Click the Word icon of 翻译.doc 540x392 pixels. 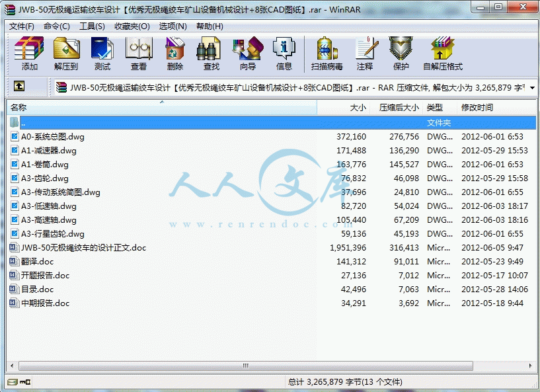pos(14,262)
